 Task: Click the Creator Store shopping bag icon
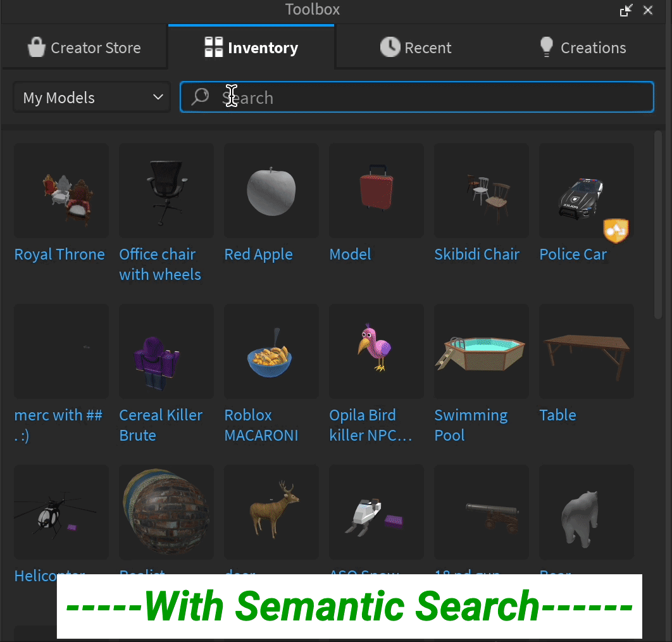[37, 47]
